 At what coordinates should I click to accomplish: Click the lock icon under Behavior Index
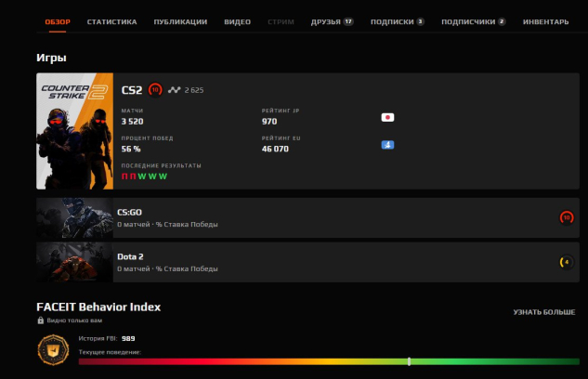40,320
